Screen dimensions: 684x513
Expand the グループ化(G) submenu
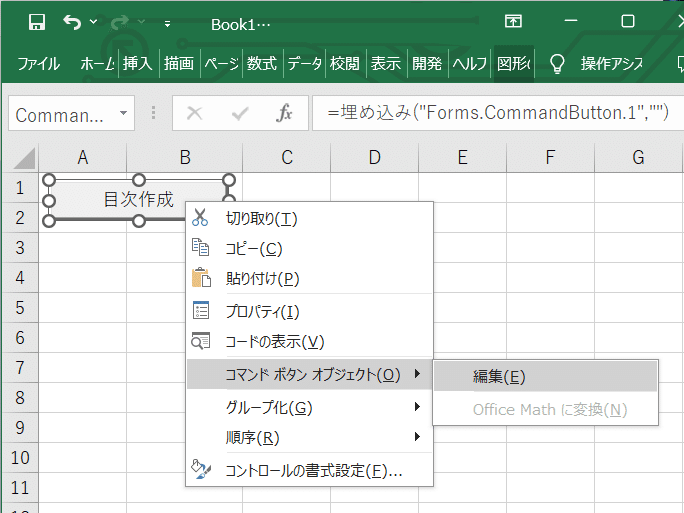coord(310,407)
